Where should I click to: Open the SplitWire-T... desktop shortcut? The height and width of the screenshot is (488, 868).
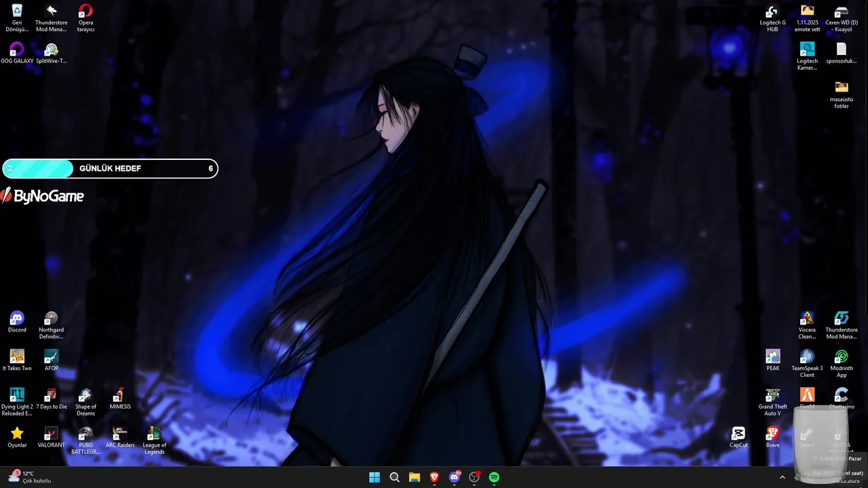pyautogui.click(x=51, y=53)
